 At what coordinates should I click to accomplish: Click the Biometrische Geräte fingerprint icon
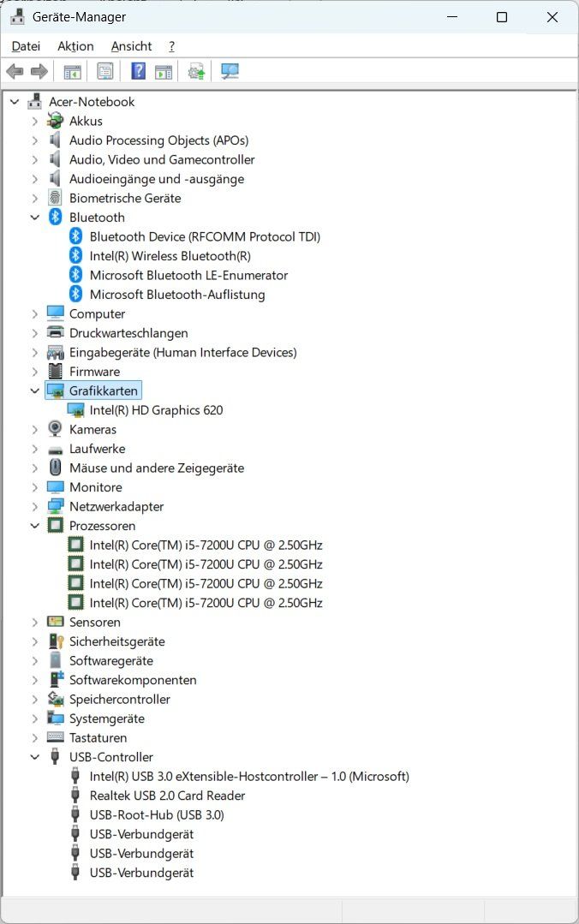[x=55, y=198]
